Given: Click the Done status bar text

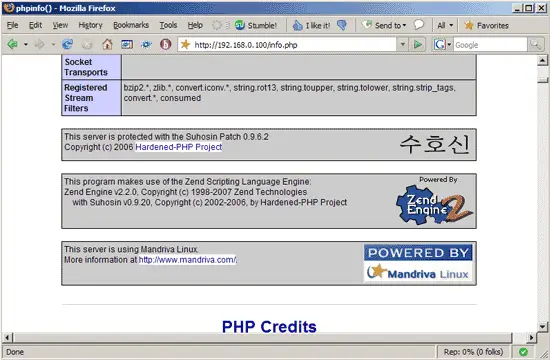Looking at the screenshot, I should pyautogui.click(x=15, y=352).
